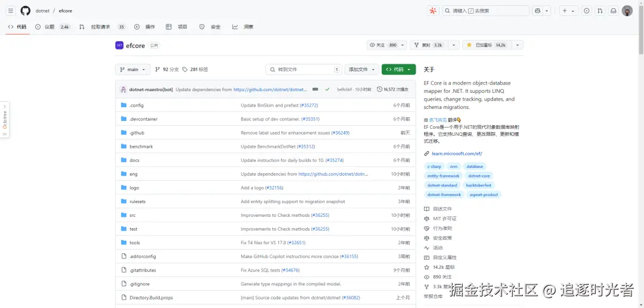
Task: Expand the Octotree side panel
Action: 5,119
